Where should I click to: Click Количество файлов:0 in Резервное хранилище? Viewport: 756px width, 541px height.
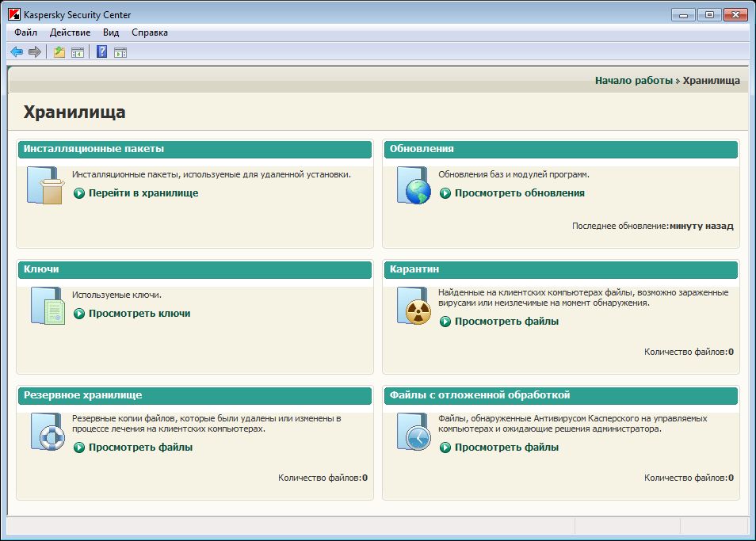coord(323,478)
